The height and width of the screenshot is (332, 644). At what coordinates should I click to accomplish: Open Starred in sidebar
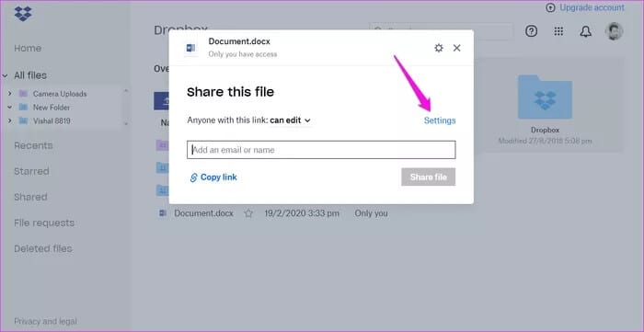point(31,171)
